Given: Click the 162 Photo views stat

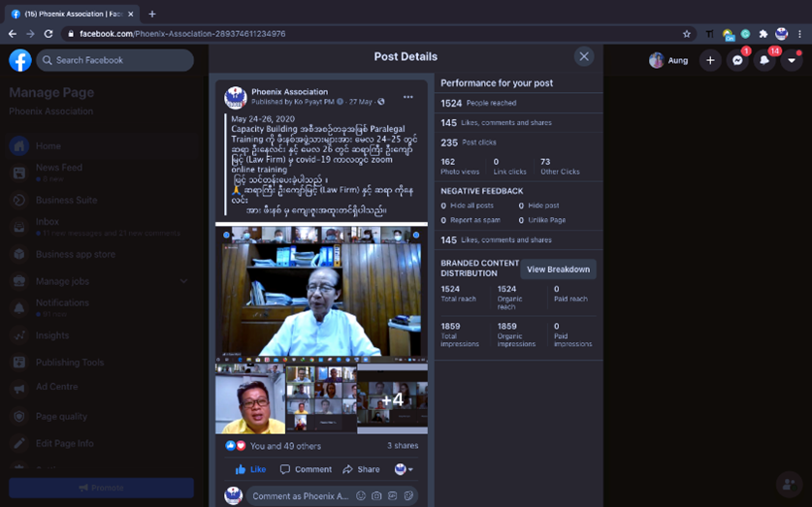Looking at the screenshot, I should coord(460,166).
